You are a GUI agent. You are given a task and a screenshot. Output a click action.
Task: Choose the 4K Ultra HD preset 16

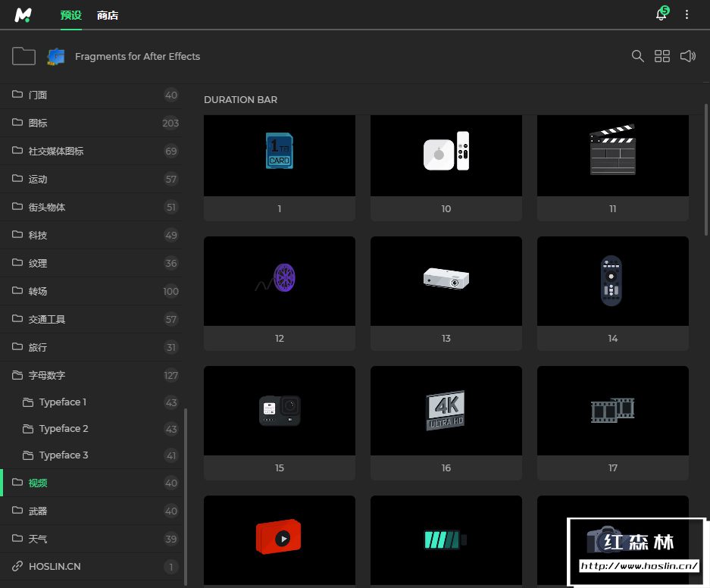(446, 411)
